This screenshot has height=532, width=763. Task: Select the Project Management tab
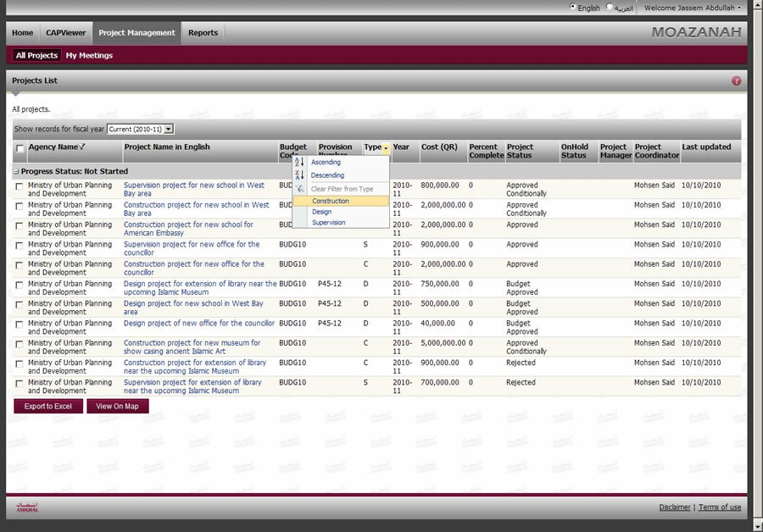coord(136,32)
